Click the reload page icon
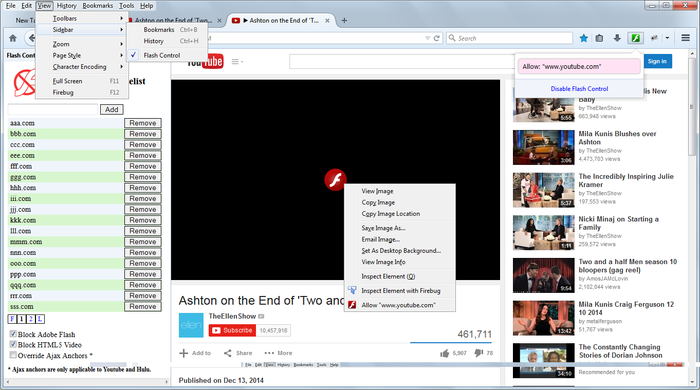This screenshot has width=700, height=390. pyautogui.click(x=437, y=38)
